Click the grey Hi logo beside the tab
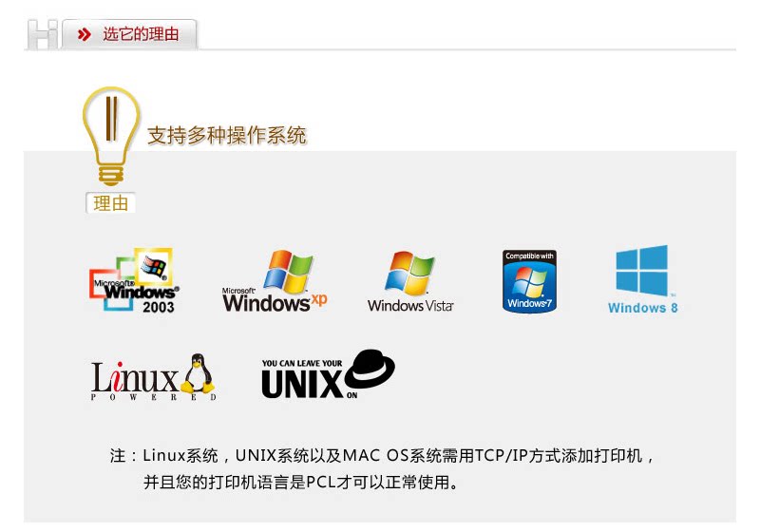 pos(43,34)
